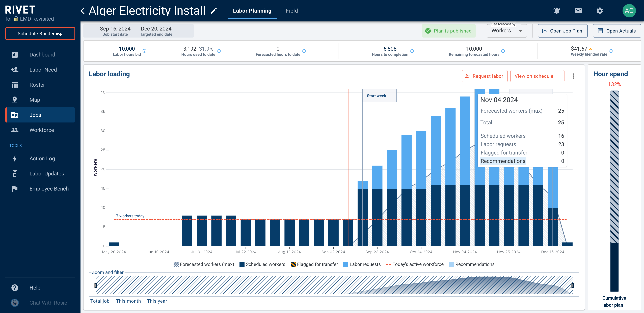Open the See forecast by Workers dropdown

coord(506,31)
